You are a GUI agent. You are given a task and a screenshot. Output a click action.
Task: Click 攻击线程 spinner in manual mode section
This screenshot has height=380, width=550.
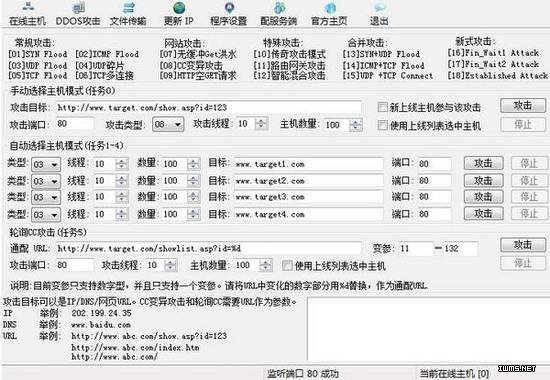click(261, 124)
